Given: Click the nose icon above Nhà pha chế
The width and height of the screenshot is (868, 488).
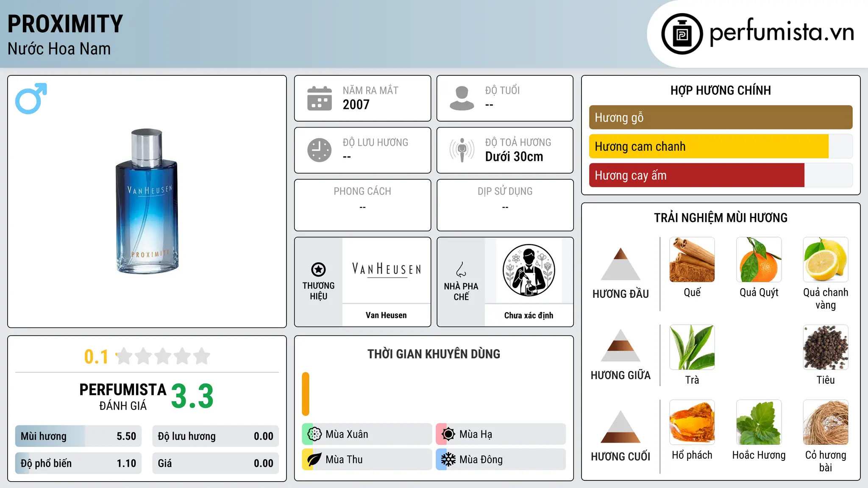Looking at the screenshot, I should point(461,269).
